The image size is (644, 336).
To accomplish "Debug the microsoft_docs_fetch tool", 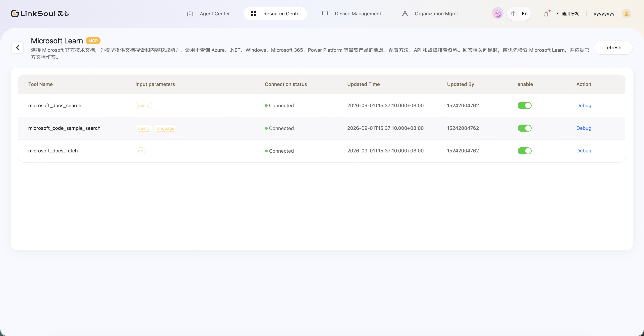I will click(584, 151).
